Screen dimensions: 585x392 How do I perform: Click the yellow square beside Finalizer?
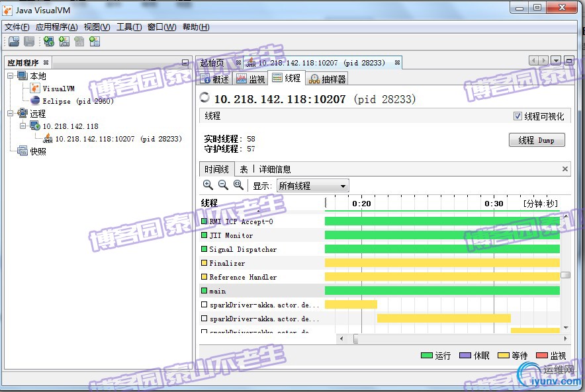(x=204, y=263)
